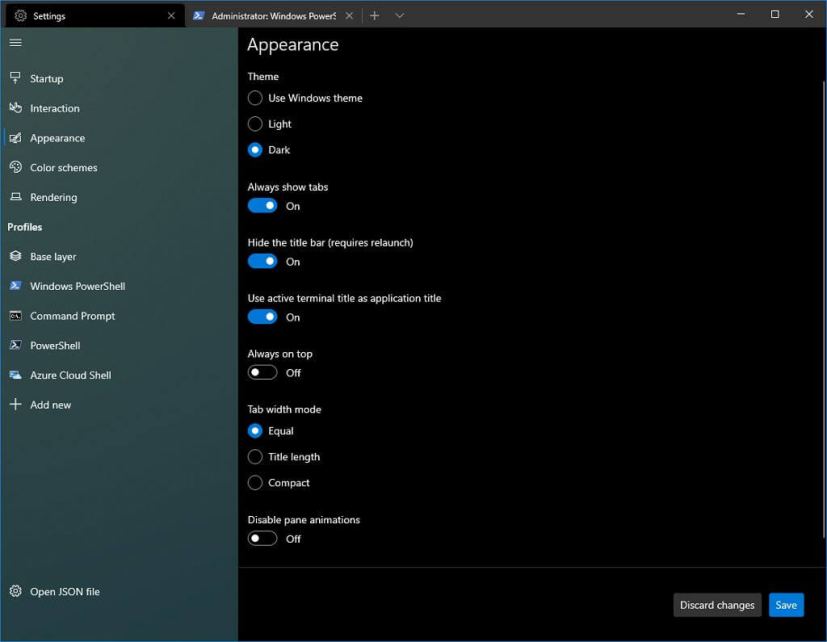Viewport: 827px width, 642px height.
Task: Close the Settings tab
Action: pos(171,16)
